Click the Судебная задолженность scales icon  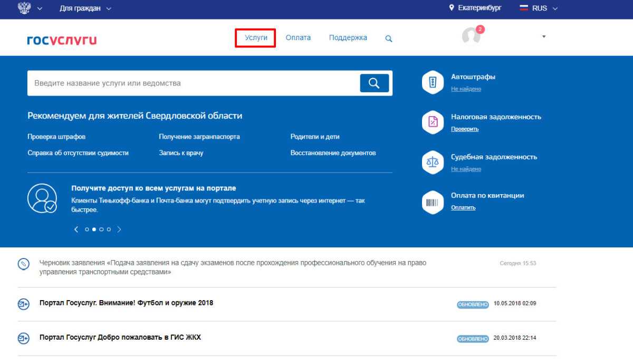[433, 162]
